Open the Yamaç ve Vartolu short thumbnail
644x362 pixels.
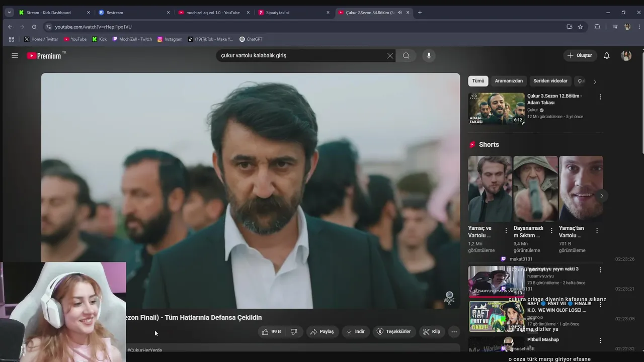[490, 189]
